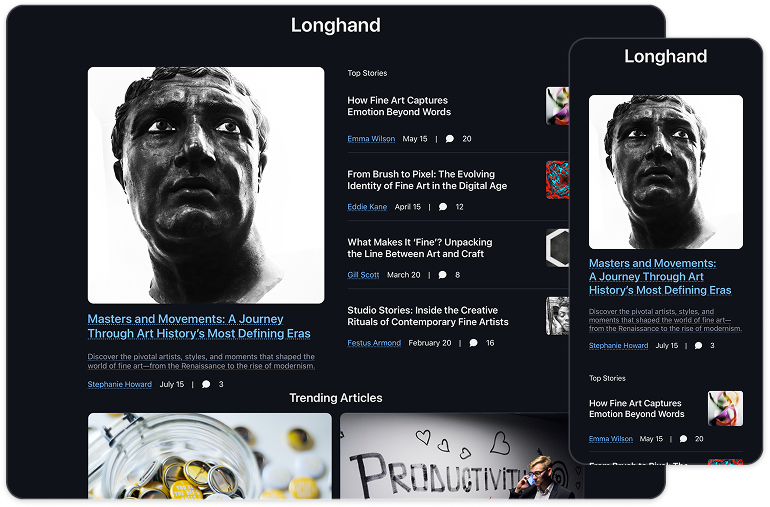770x507 pixels.
Task: Open the abstract thumbnail of Emotion Beyond Words, mobile
Action: [725, 408]
